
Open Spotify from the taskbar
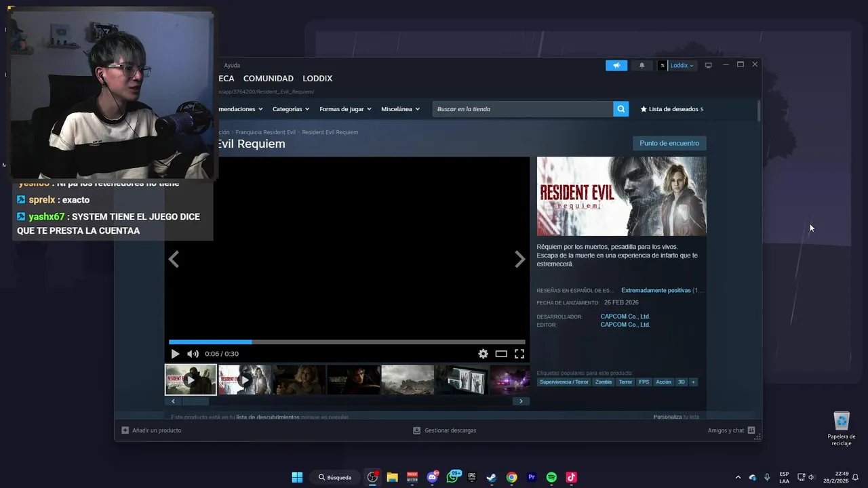click(x=551, y=477)
